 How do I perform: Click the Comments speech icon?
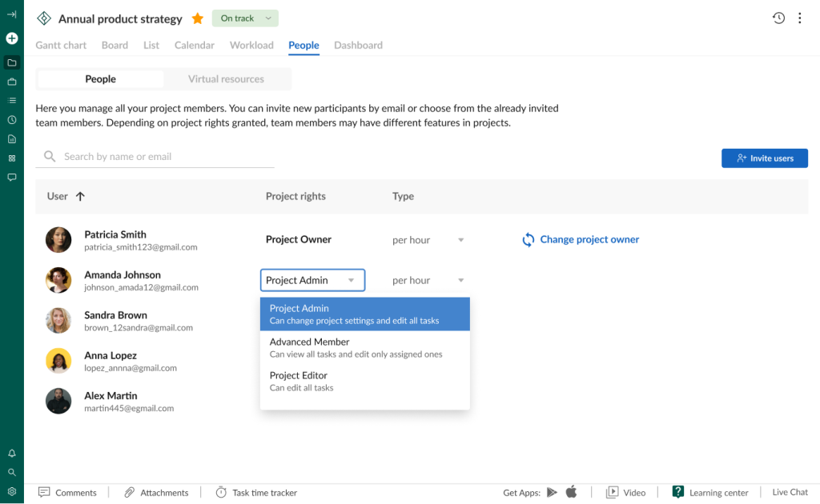point(44,492)
